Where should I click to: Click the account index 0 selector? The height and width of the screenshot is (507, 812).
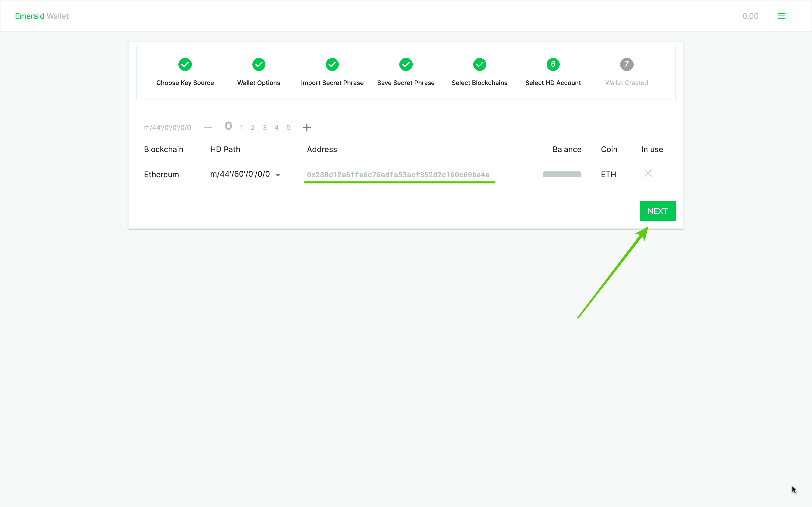[227, 127]
